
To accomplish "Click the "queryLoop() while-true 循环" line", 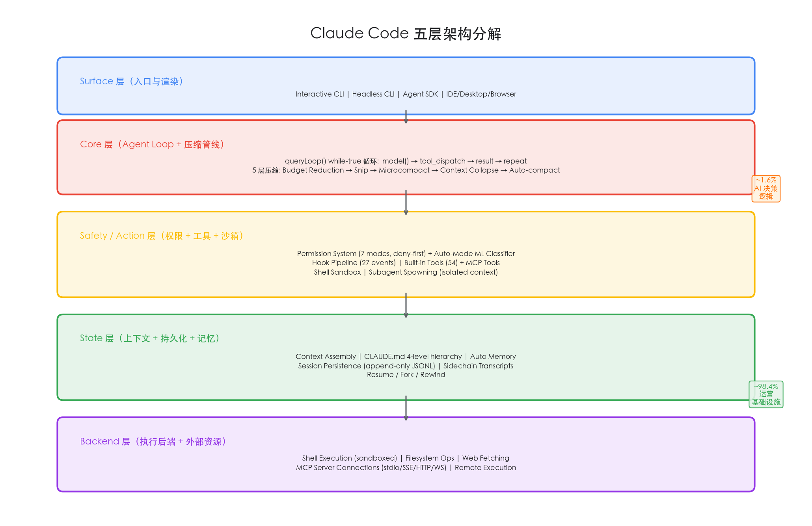I will pyautogui.click(x=406, y=161).
